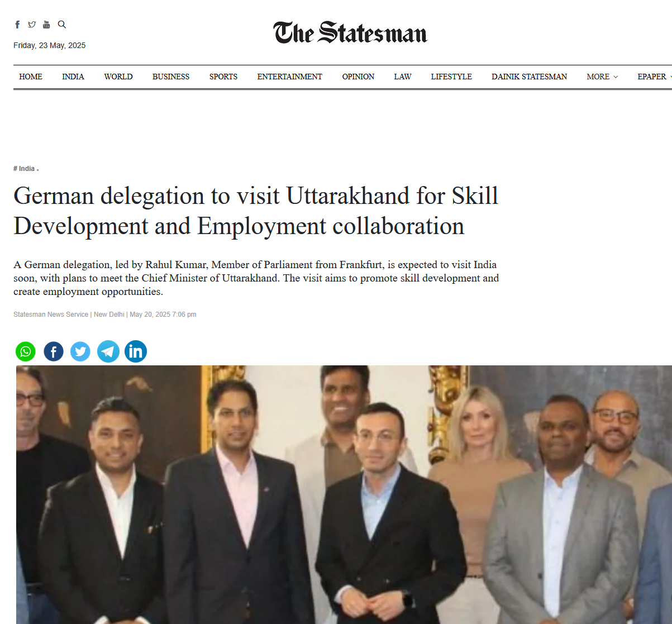Image resolution: width=672 pixels, height=624 pixels.
Task: Select DAINIK STATESMAN in navigation
Action: pos(529,77)
